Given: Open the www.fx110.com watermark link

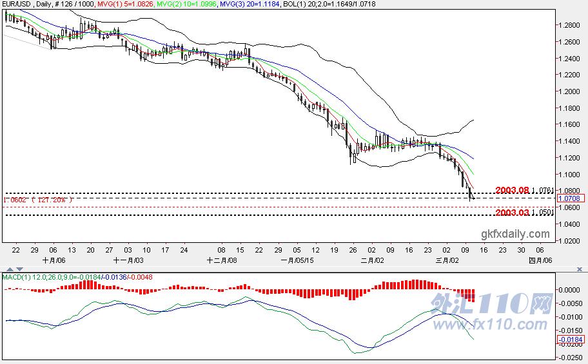Looking at the screenshot, I should tap(490, 324).
